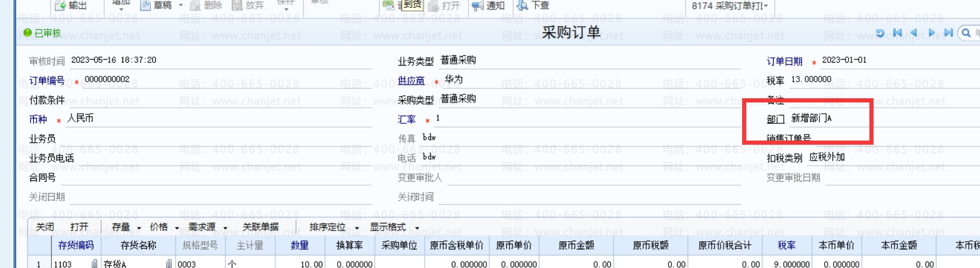This screenshot has width=980, height=268.
Task: Click the 业务类型 field 普通采购
Action: pos(589,61)
